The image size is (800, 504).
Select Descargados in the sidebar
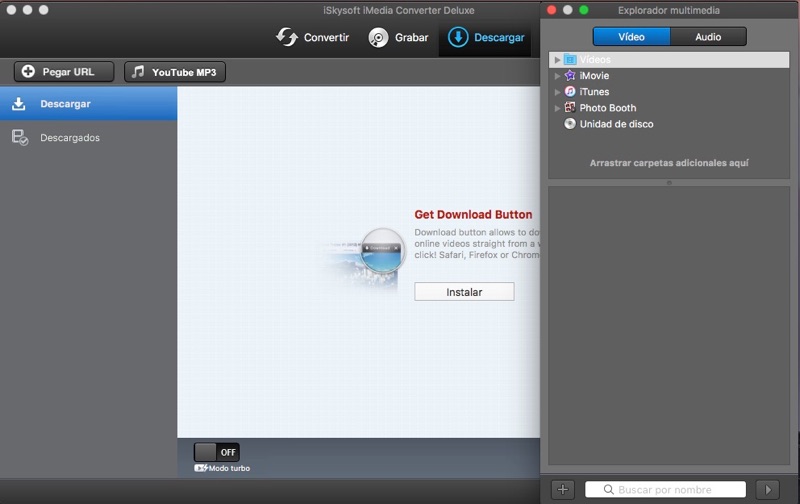[x=89, y=137]
